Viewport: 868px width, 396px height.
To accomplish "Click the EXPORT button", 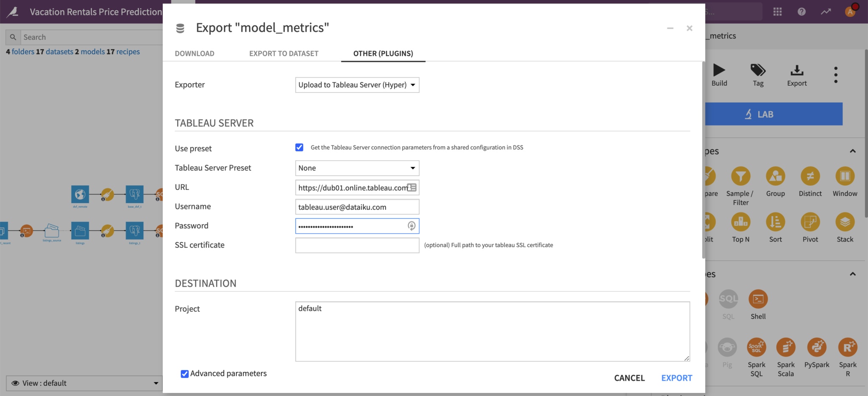I will click(676, 378).
